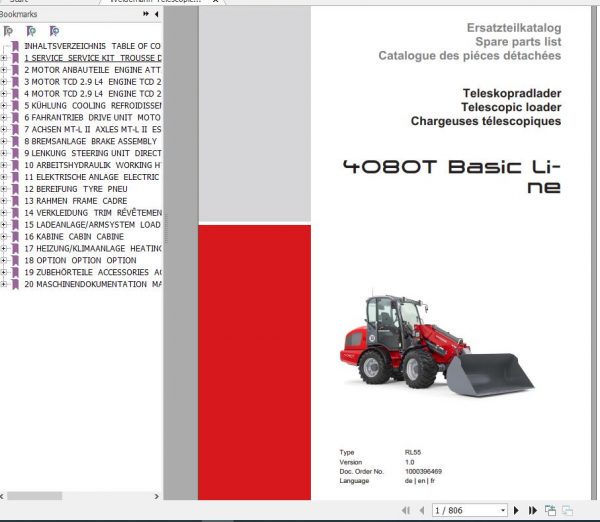Go to the first page
600x522 pixels.
[x=406, y=510]
